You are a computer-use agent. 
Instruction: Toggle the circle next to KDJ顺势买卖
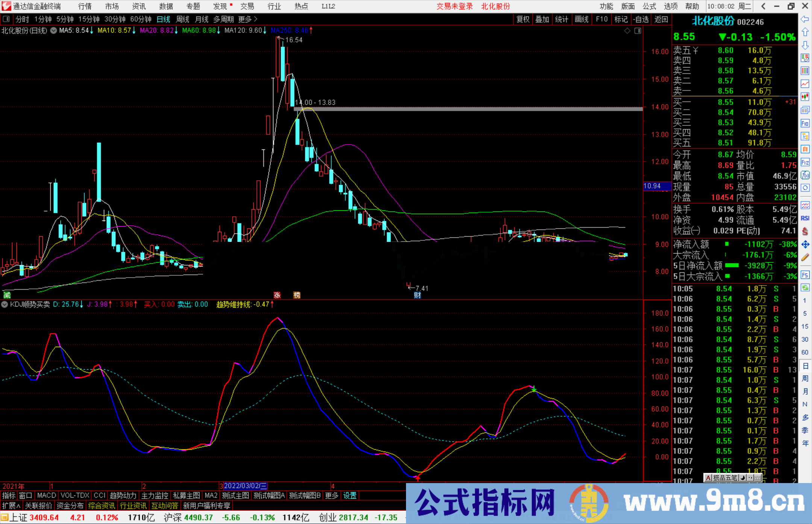[x=5, y=304]
